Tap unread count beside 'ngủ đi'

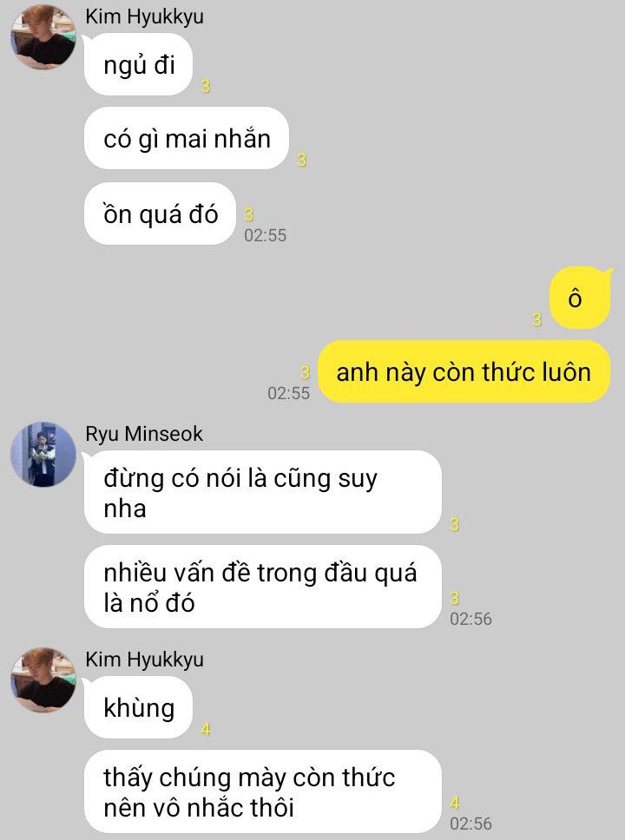206,86
